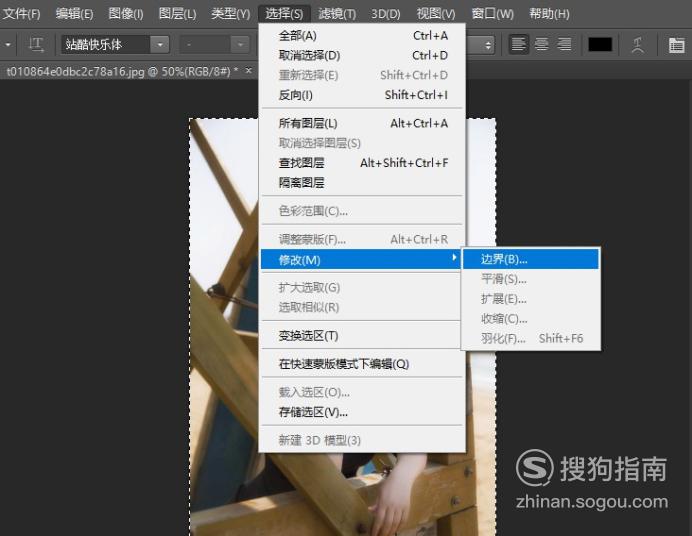
Task: Left align text icon
Action: [x=519, y=45]
